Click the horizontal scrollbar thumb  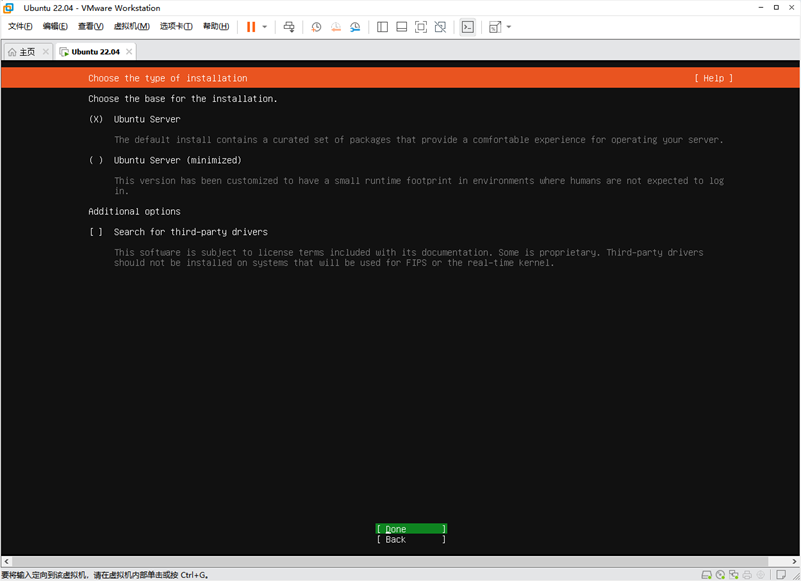click(389, 562)
